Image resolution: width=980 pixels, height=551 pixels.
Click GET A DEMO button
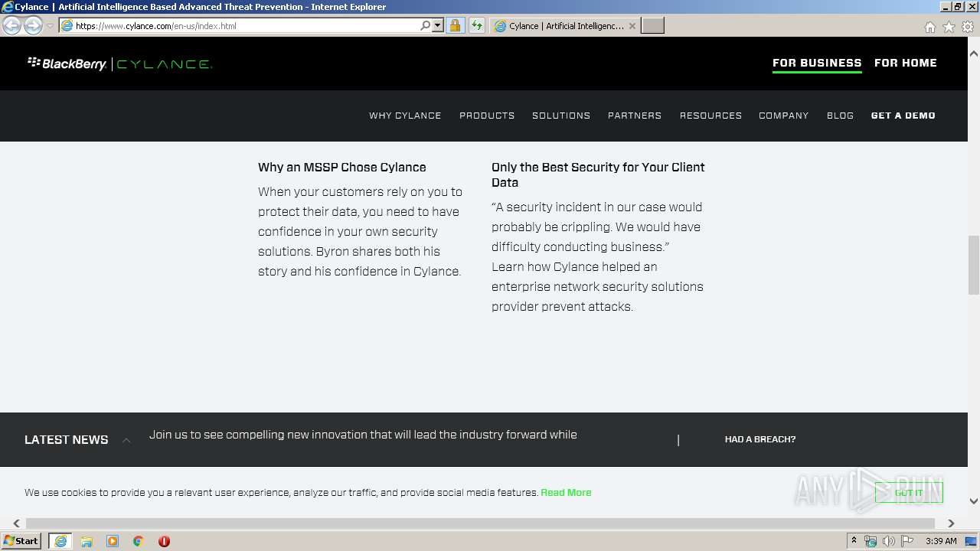tap(903, 116)
